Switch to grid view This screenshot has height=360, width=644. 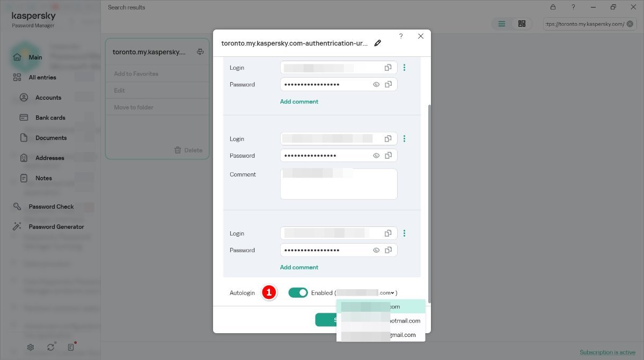click(x=522, y=24)
